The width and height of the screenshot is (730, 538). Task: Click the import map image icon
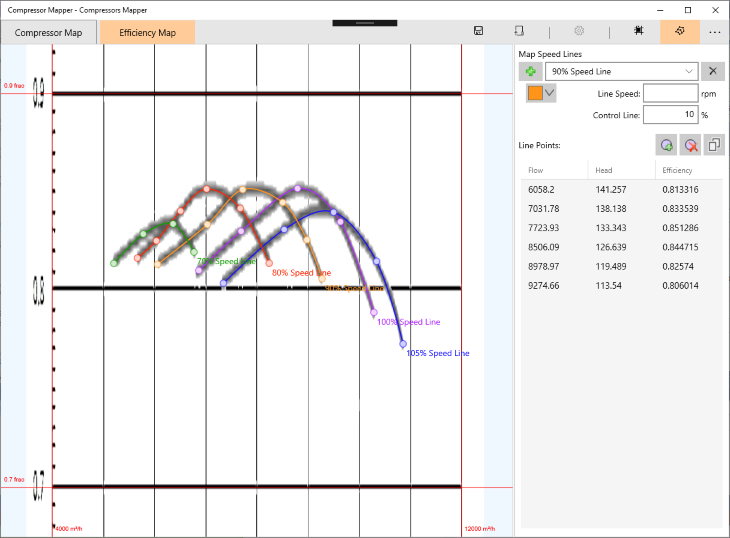coord(519,31)
